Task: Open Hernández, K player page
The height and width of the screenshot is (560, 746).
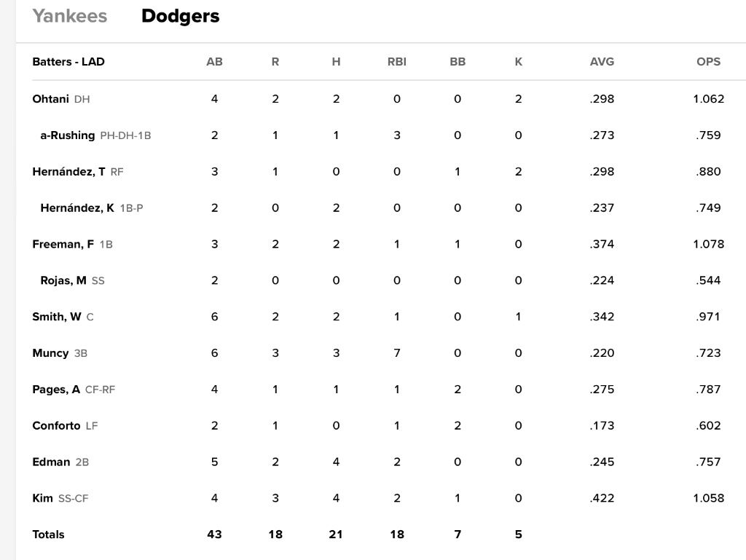Action: pyautogui.click(x=77, y=208)
